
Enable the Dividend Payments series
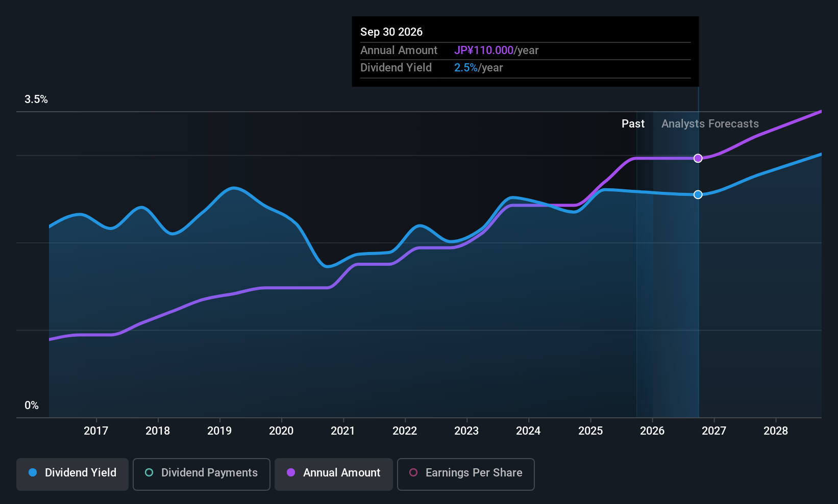(202, 474)
